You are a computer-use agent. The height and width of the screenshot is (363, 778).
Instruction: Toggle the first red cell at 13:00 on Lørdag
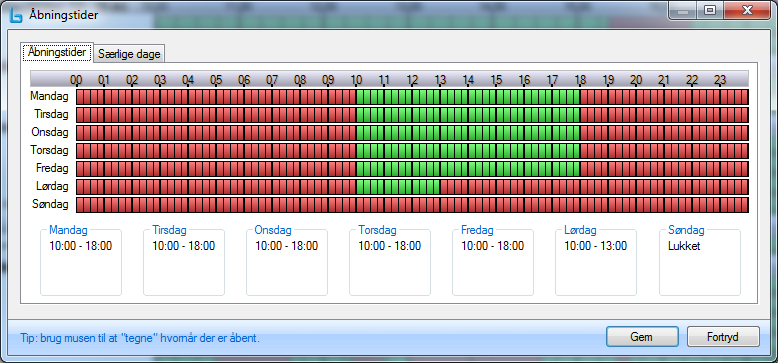444,186
